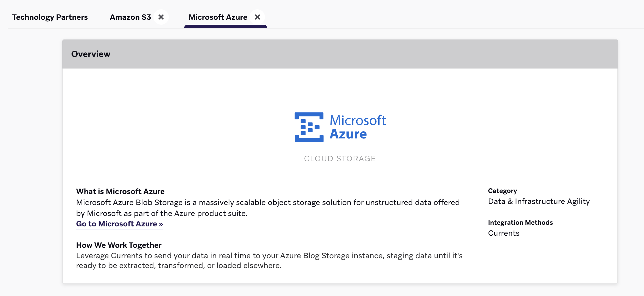Click the X icon on Amazon S3 tab
Image resolution: width=644 pixels, height=296 pixels.
pyautogui.click(x=161, y=17)
